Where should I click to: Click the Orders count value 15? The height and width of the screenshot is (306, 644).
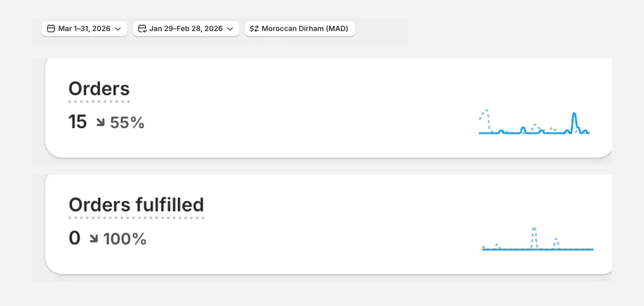78,122
